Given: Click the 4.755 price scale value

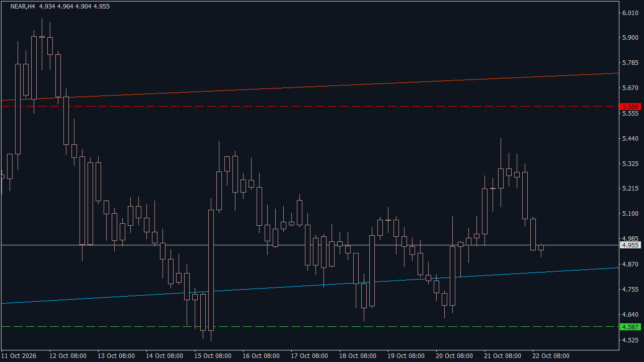Looking at the screenshot, I should point(630,290).
